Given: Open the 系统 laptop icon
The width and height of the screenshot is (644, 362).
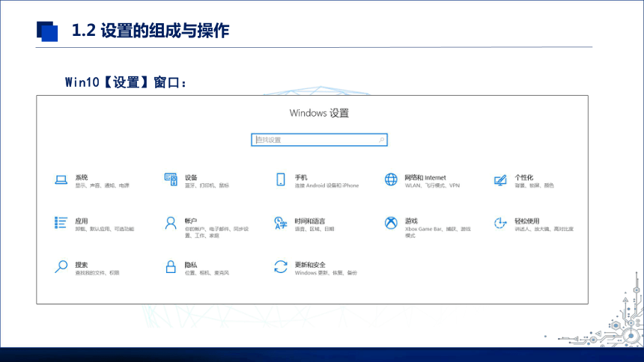Looking at the screenshot, I should pos(61,180).
